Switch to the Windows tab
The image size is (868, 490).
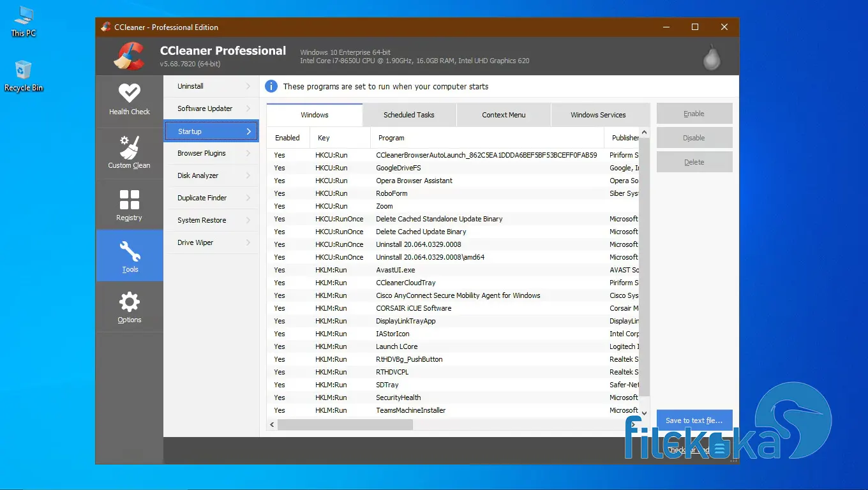click(x=315, y=115)
